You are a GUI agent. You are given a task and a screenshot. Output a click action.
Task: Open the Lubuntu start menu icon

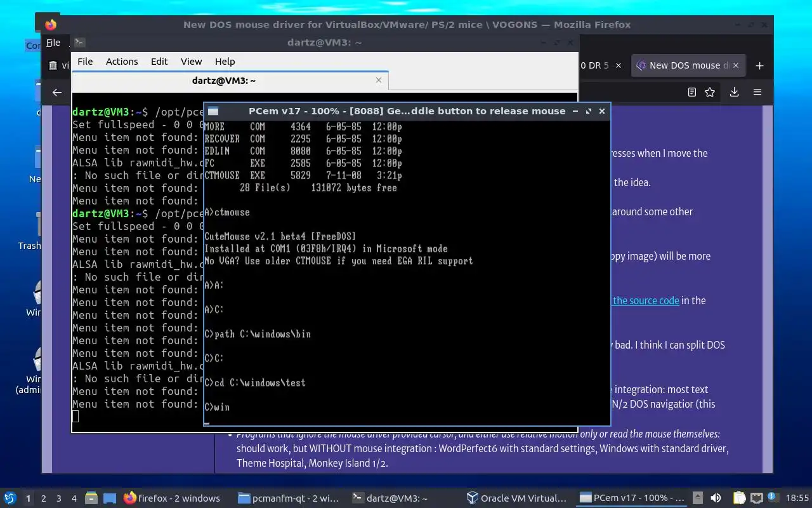pos(10,498)
